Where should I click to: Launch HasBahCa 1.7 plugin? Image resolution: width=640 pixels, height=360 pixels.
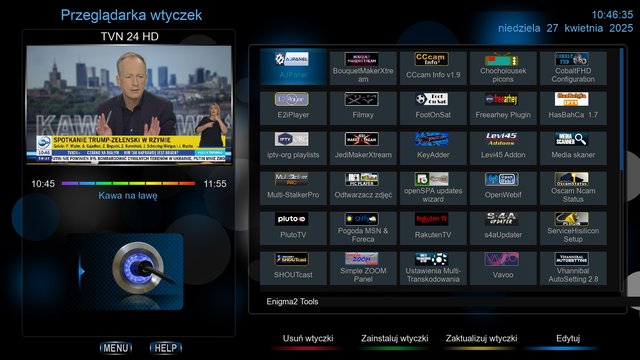(573, 107)
